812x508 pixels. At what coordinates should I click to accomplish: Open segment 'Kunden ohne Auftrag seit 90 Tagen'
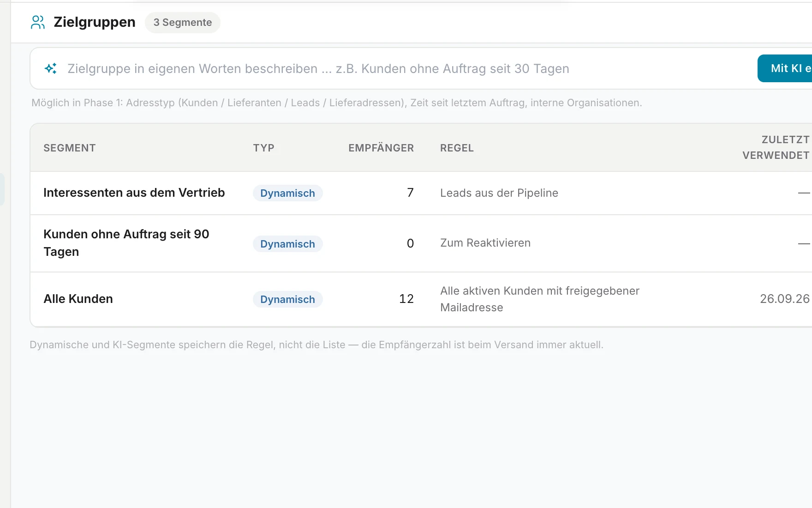(126, 243)
